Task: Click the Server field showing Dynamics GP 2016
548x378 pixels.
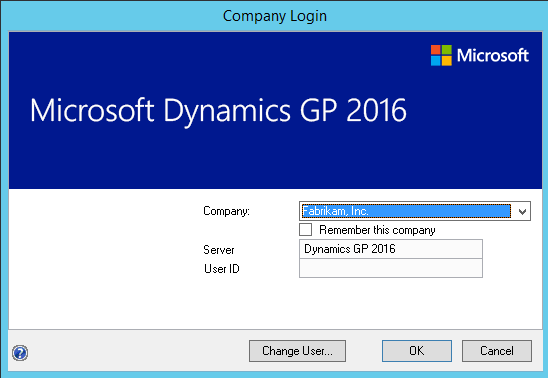Action: click(391, 249)
